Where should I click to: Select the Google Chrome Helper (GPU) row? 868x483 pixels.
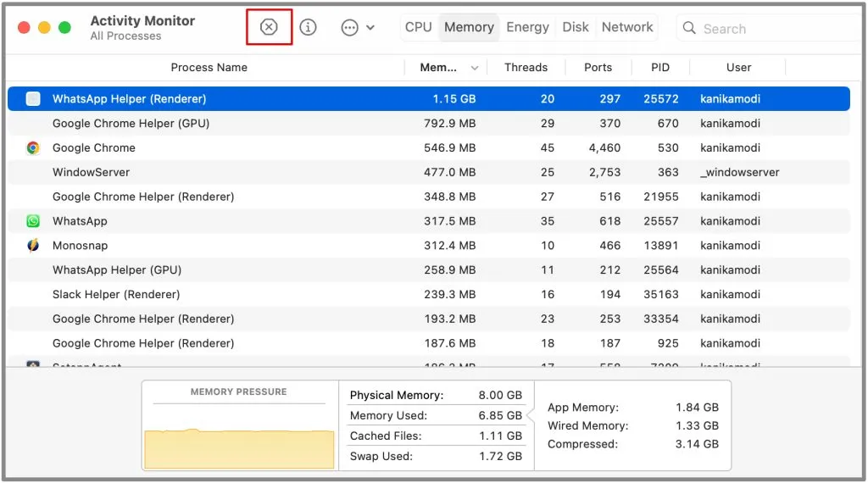[x=428, y=124]
